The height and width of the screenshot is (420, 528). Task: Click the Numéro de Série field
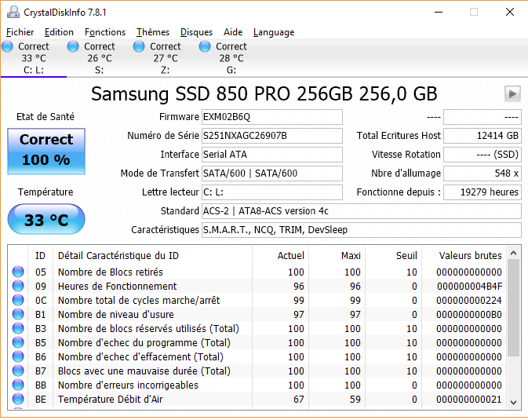271,136
